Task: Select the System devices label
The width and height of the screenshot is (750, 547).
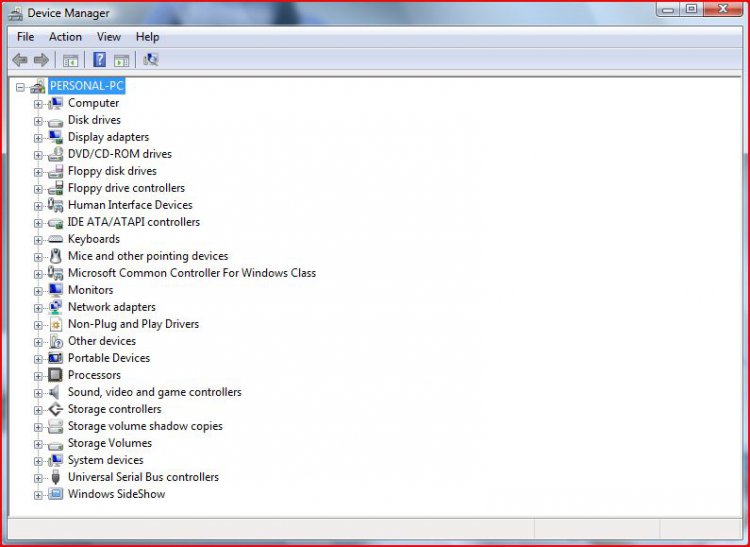Action: coord(105,460)
